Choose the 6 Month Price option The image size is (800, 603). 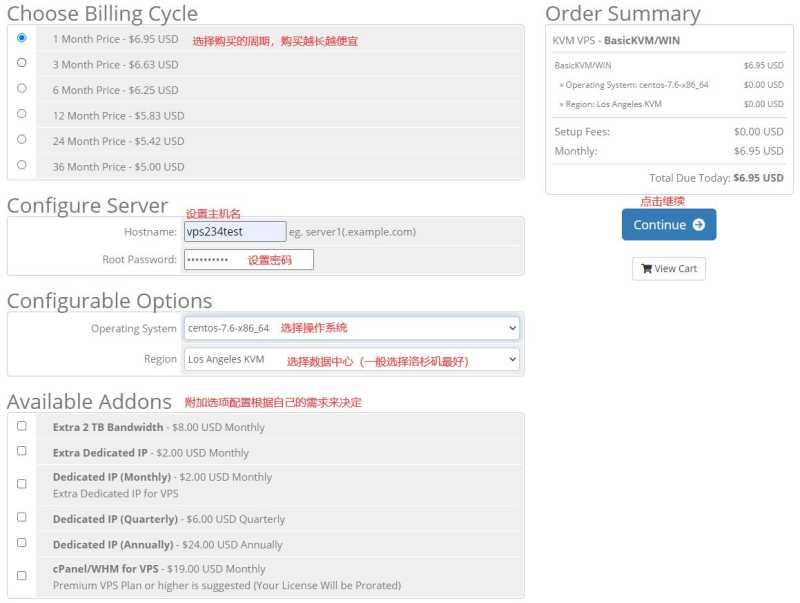pos(21,88)
